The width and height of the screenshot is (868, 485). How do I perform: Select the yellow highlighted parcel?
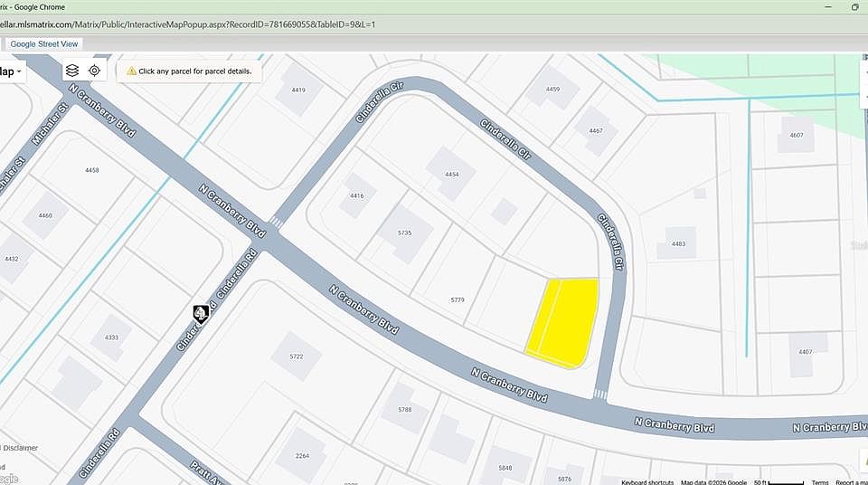point(563,323)
